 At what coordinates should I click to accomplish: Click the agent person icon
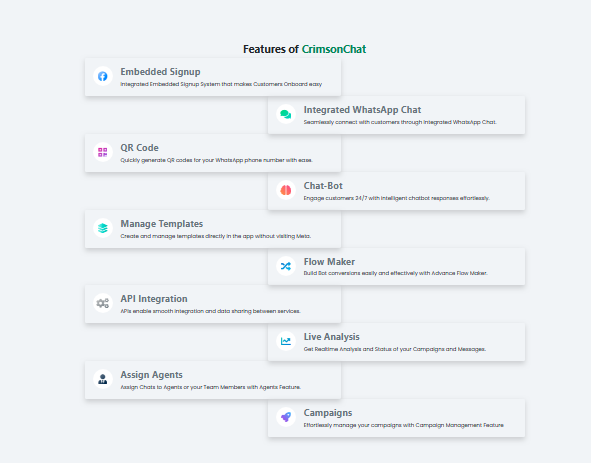[103, 379]
